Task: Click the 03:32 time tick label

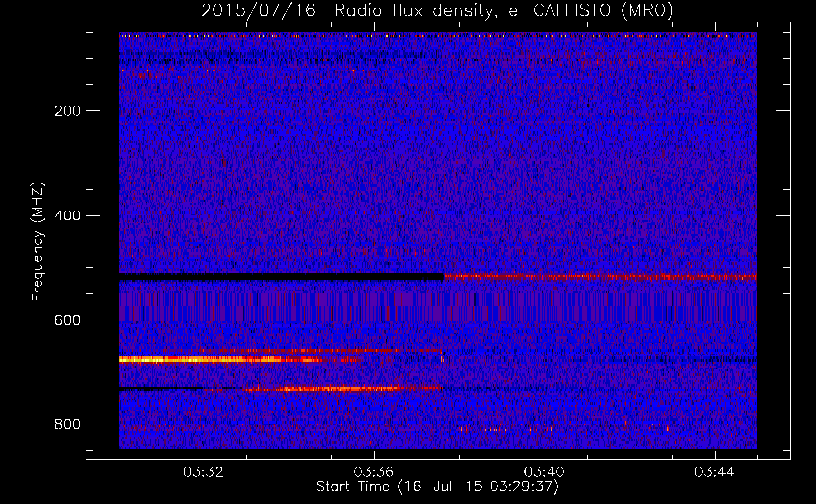Action: click(203, 472)
